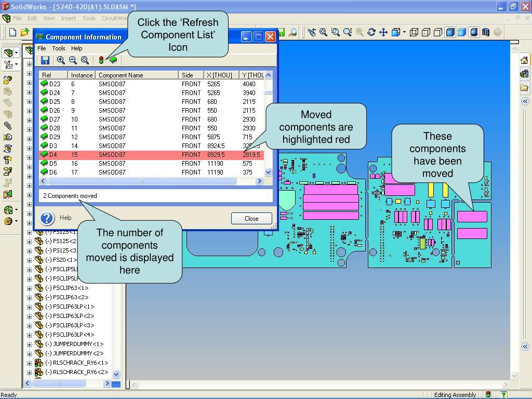
Task: Open the View Orientation dropdown arrow
Action: (x=404, y=32)
